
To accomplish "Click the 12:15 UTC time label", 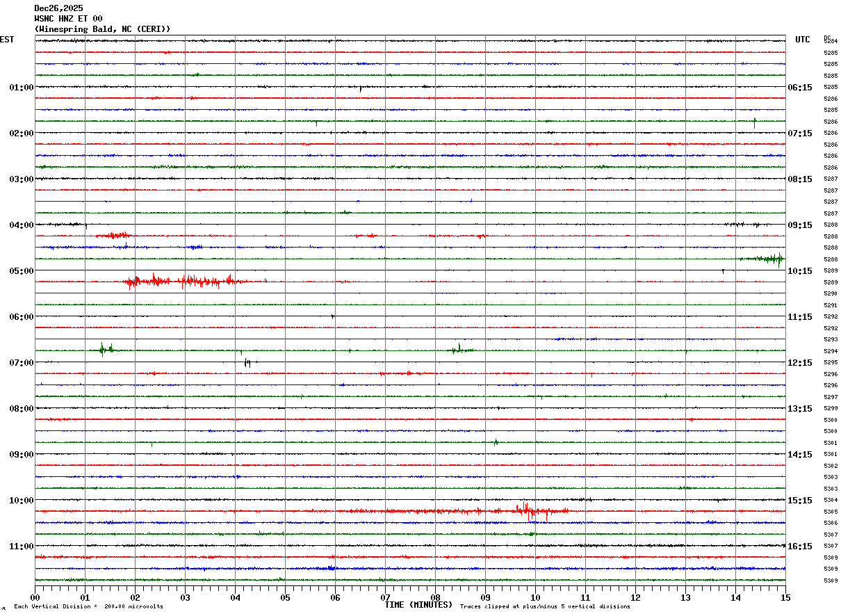I will coord(799,363).
